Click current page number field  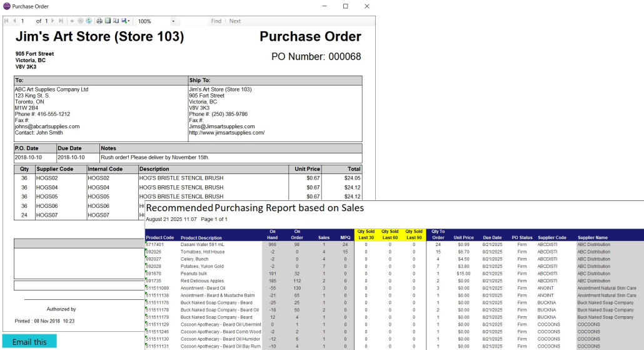(x=27, y=21)
